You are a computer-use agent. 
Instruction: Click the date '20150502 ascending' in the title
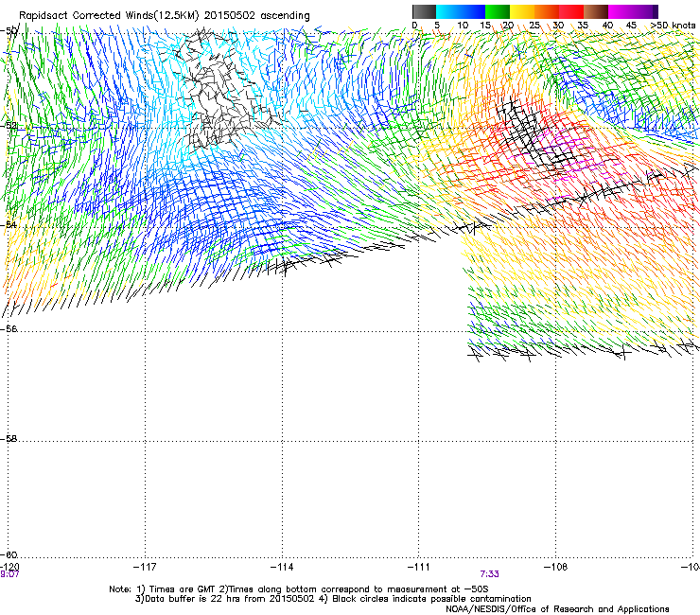256,15
